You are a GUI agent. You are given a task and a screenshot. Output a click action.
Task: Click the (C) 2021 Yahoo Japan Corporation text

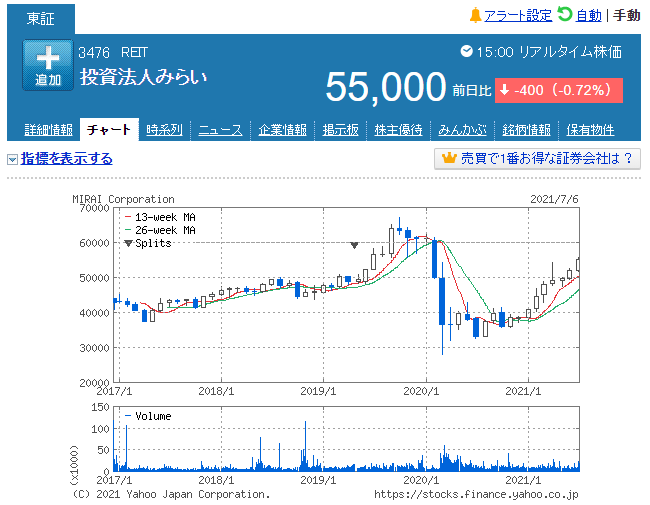point(171,494)
